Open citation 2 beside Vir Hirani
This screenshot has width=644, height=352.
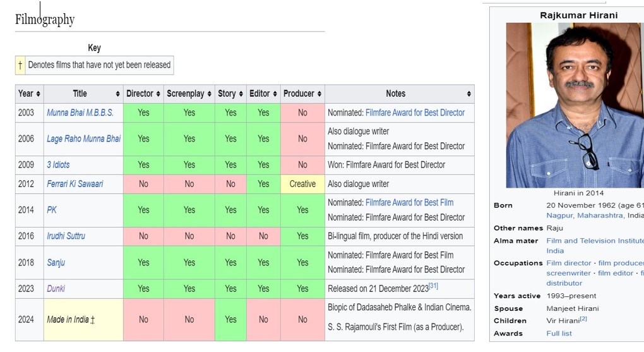(583, 319)
